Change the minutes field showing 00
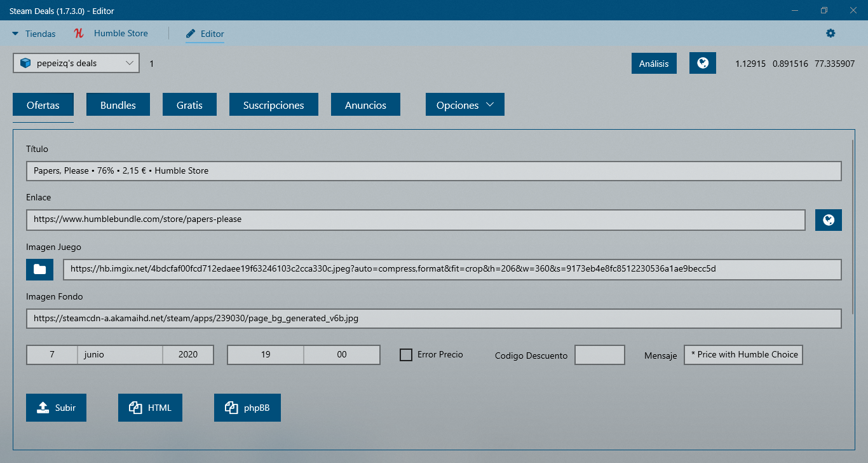868x463 pixels. 342,355
